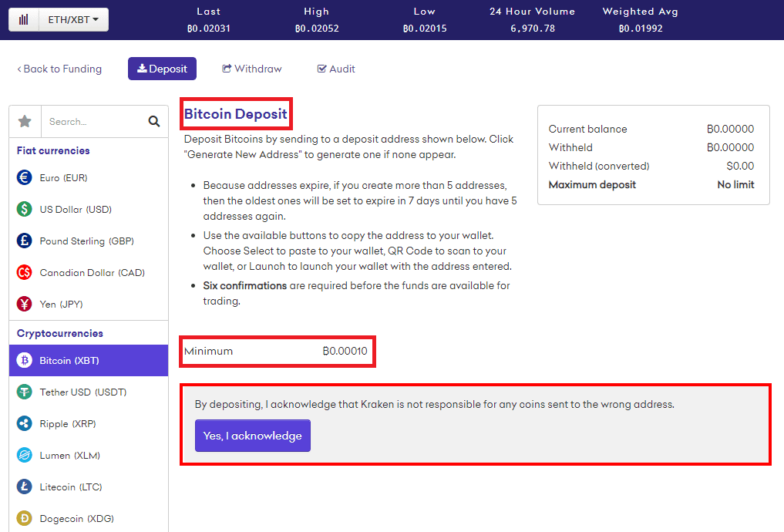Select Tether USD (USDT) label
The height and width of the screenshot is (532, 784).
(83, 392)
